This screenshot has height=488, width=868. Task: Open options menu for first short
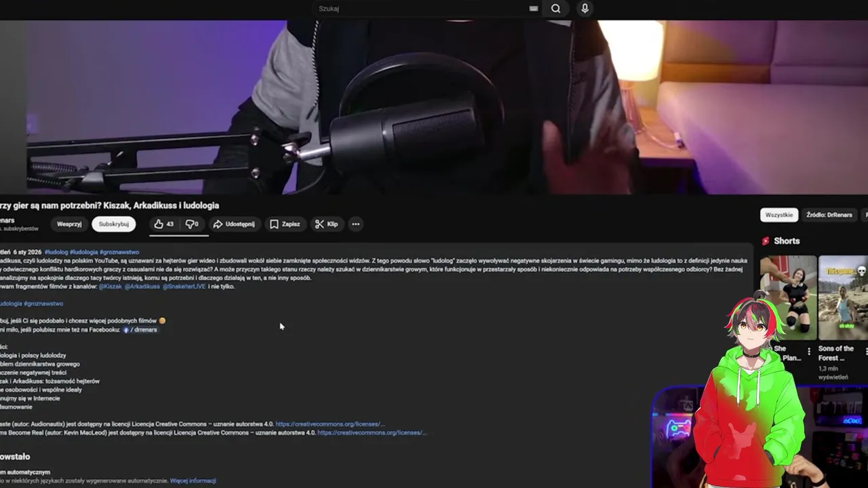click(809, 352)
